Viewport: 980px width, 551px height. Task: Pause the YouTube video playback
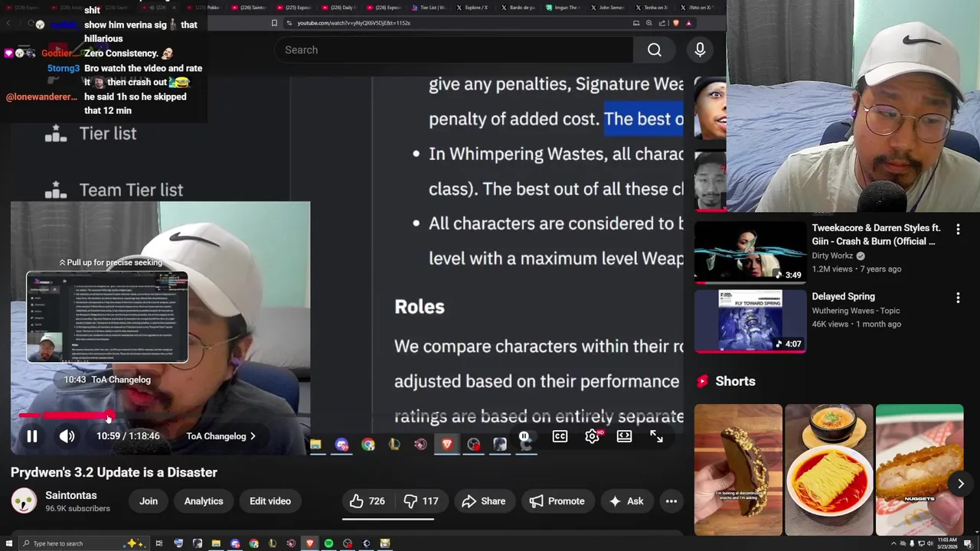click(32, 436)
